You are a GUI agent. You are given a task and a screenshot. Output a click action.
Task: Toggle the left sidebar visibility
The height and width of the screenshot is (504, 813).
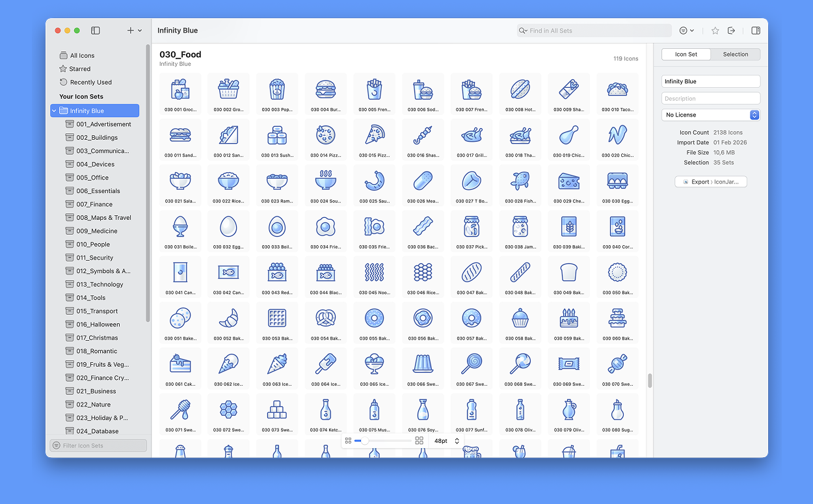click(95, 31)
